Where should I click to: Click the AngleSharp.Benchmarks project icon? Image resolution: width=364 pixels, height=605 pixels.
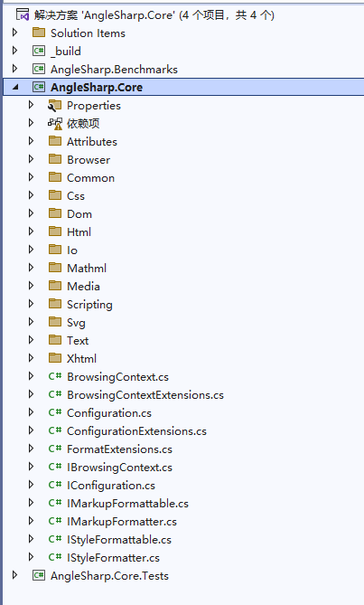39,69
